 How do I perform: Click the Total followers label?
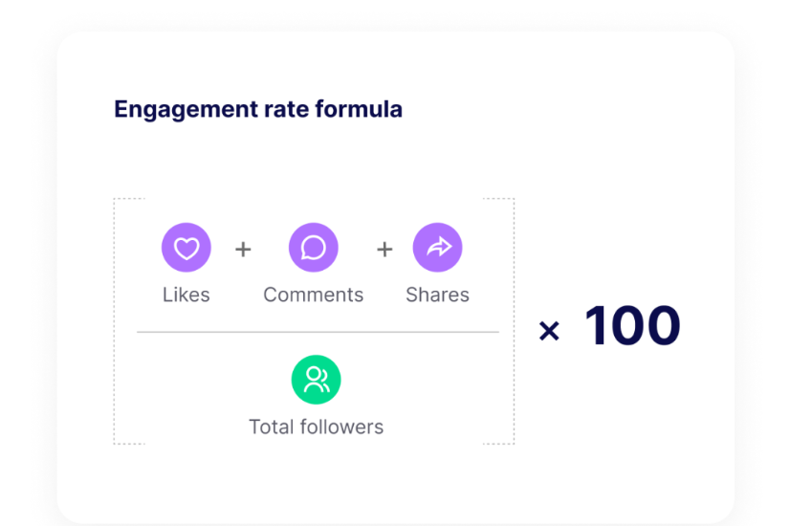pyautogui.click(x=317, y=427)
